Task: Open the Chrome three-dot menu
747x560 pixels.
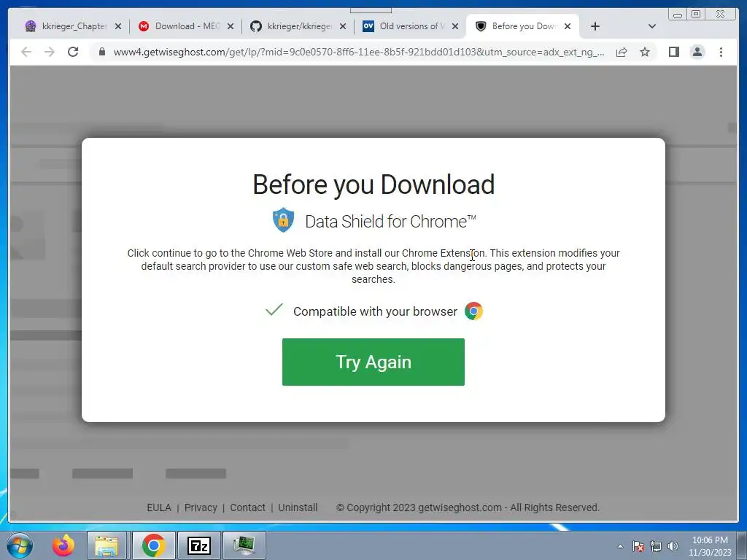Action: pyautogui.click(x=721, y=52)
